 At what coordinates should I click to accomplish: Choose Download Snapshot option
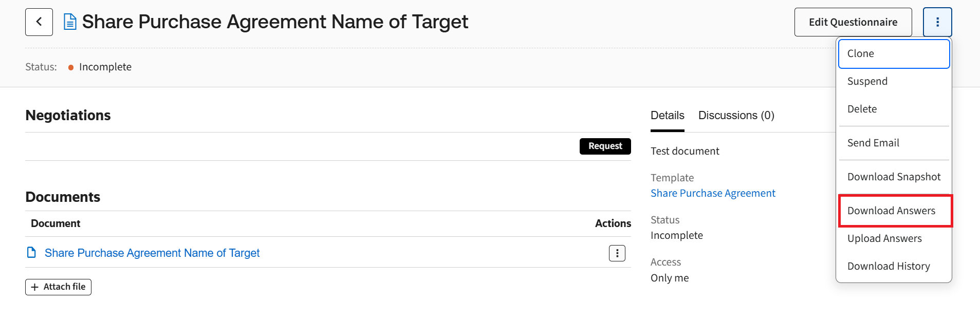coord(894,177)
